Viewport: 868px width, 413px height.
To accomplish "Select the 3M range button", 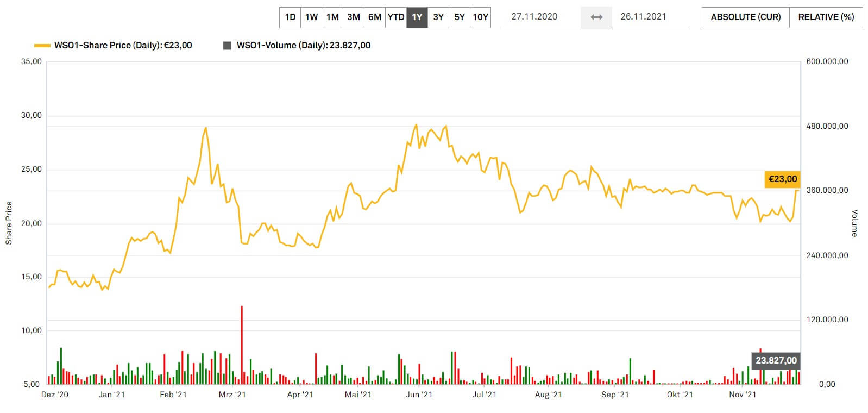I will [x=354, y=17].
